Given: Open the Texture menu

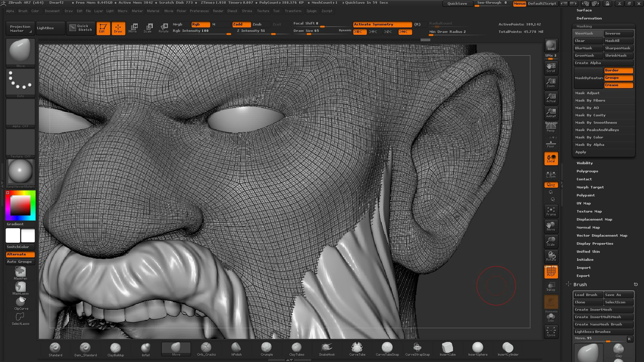Looking at the screenshot, I should (x=263, y=11).
